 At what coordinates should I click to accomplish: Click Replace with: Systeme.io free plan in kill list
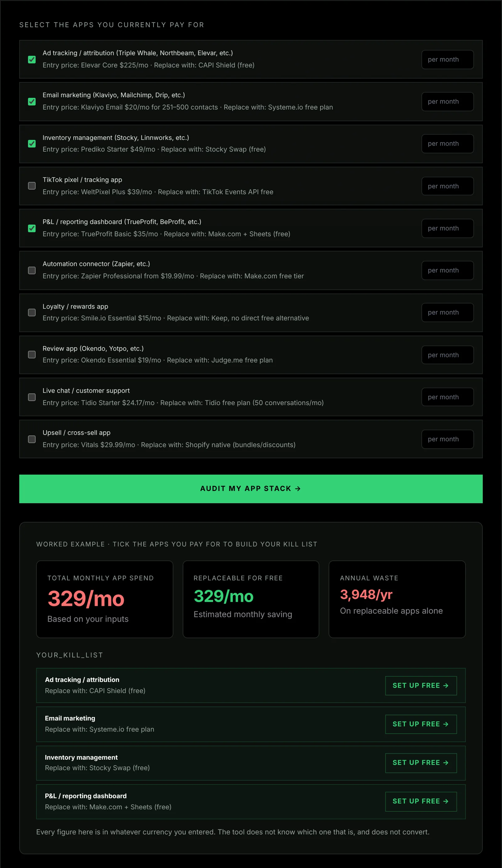coord(99,729)
